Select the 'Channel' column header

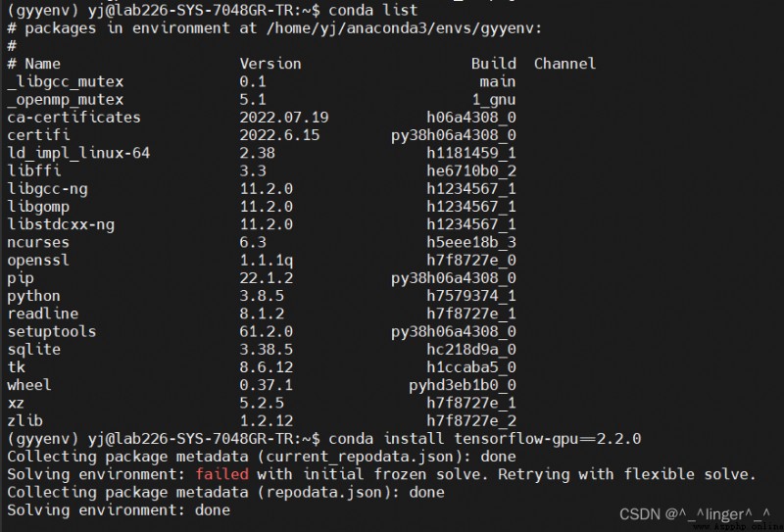point(564,64)
